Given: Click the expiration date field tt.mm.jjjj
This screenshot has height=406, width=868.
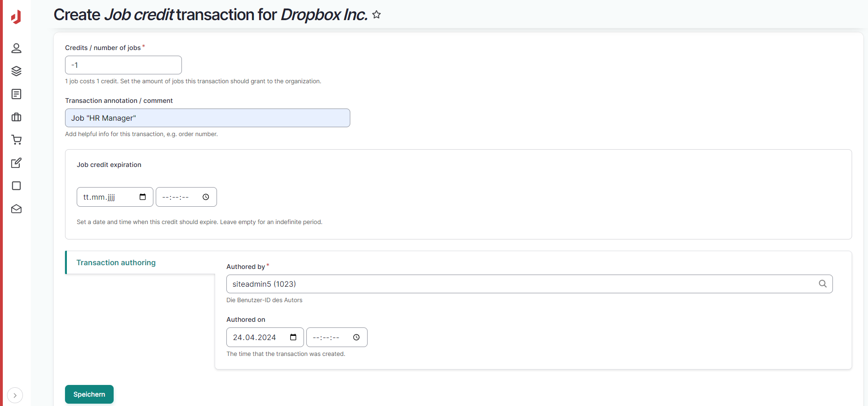Looking at the screenshot, I should [x=115, y=197].
